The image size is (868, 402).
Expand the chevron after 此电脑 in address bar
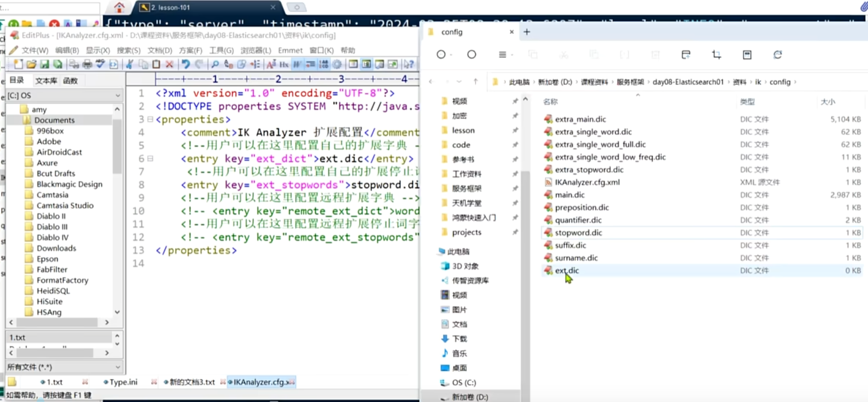[534, 82]
